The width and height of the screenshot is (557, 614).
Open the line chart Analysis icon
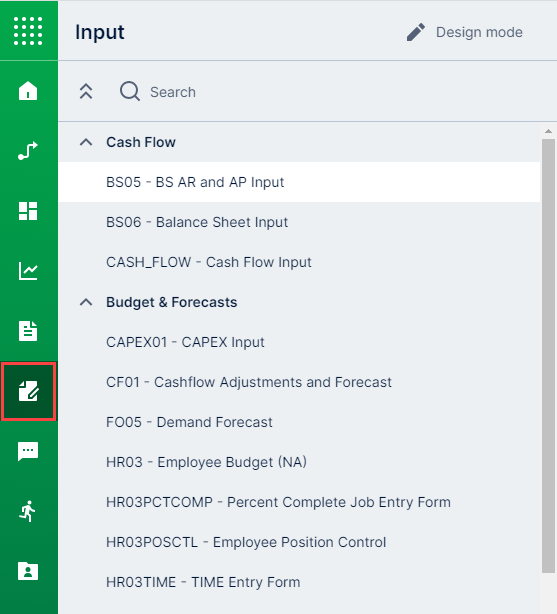click(28, 271)
